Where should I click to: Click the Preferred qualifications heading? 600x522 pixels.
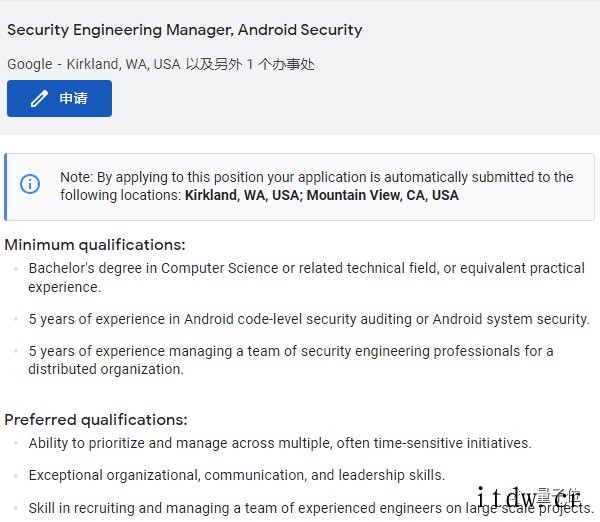point(96,420)
